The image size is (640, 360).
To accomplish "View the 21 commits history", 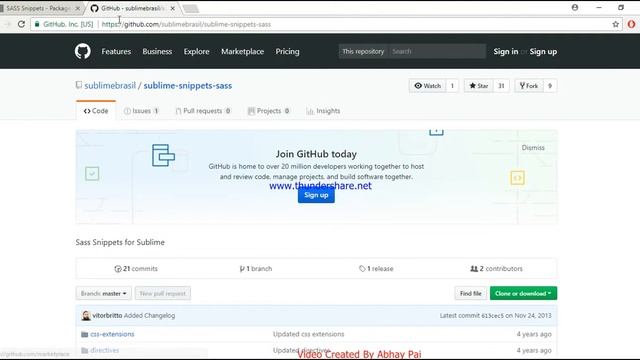I will point(136,269).
